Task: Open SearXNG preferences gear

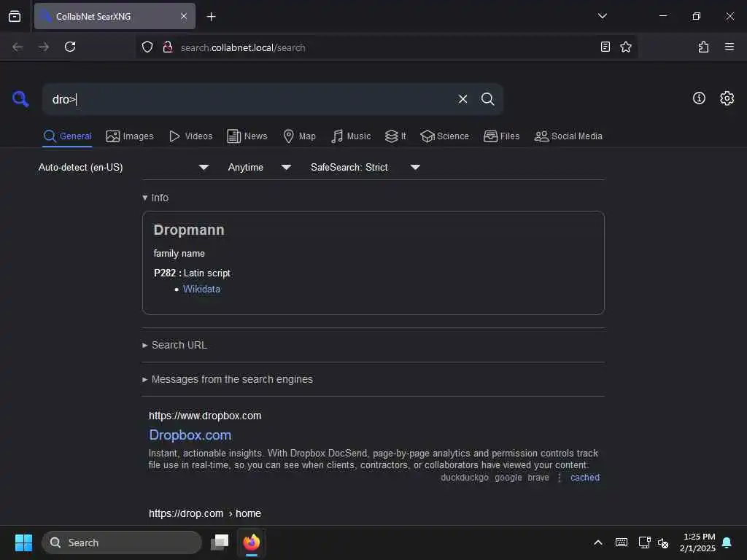Action: pyautogui.click(x=727, y=98)
